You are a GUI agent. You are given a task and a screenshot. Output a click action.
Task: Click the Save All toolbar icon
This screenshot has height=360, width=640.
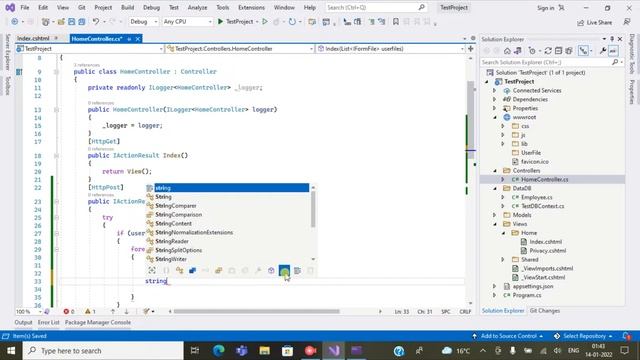82,22
